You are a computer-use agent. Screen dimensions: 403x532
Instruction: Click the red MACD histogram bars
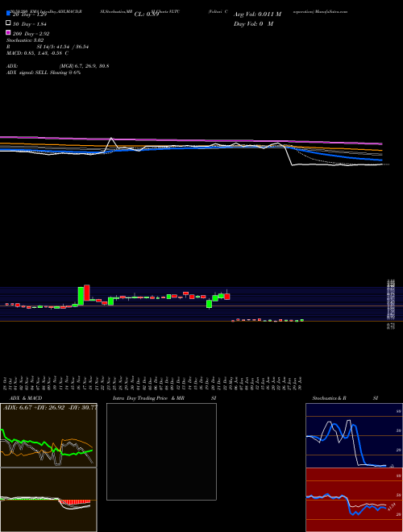click(75, 502)
